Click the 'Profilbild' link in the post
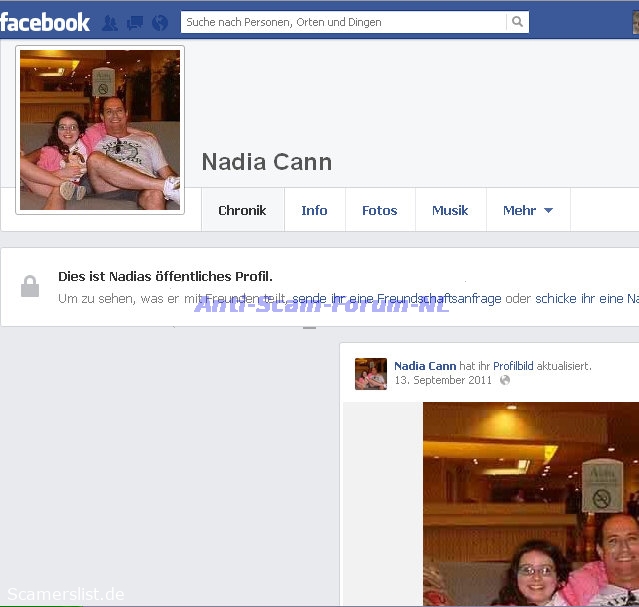The width and height of the screenshot is (639, 607). [513, 366]
